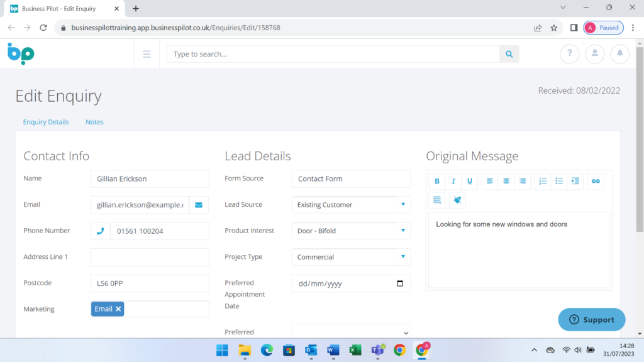Image resolution: width=644 pixels, height=362 pixels.
Task: Insert numbered list in message
Action: click(x=543, y=181)
